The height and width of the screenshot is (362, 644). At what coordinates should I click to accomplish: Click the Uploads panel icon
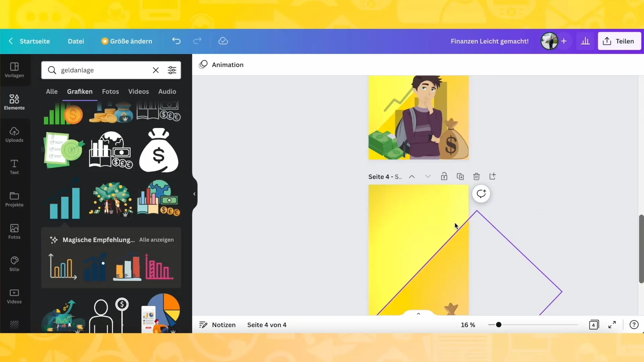(14, 135)
